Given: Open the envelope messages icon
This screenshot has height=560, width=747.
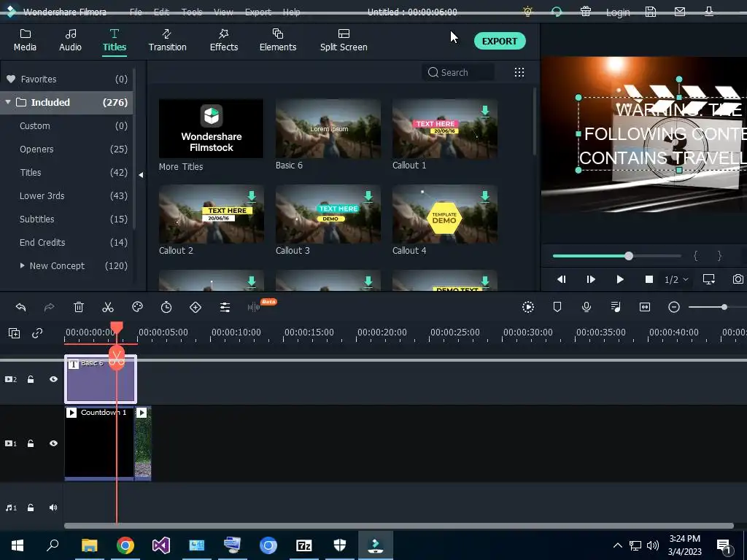Looking at the screenshot, I should point(680,12).
